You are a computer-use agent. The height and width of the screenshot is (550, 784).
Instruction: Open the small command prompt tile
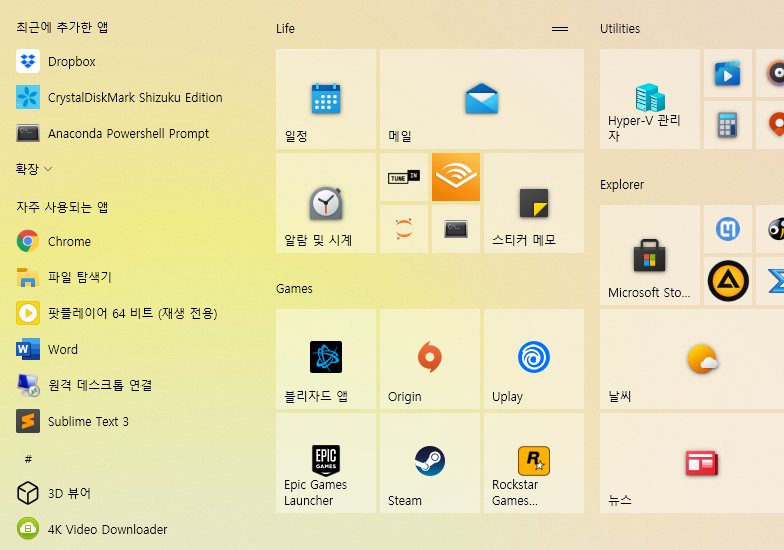(456, 229)
